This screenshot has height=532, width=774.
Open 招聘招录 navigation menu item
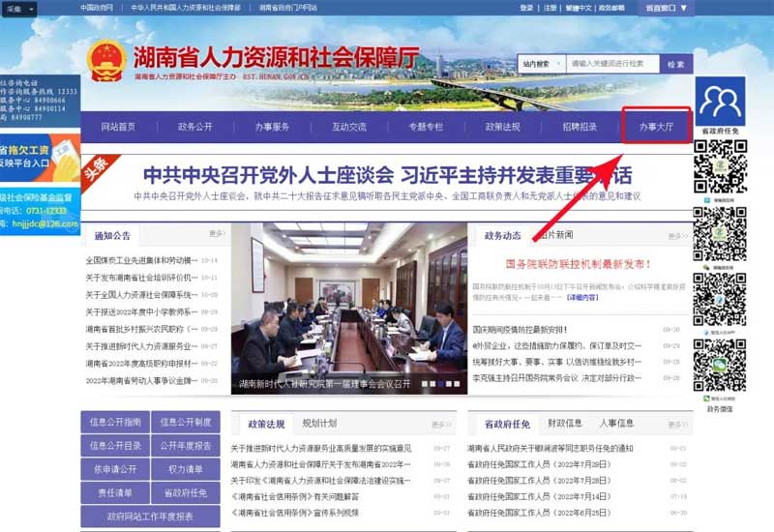coord(580,127)
